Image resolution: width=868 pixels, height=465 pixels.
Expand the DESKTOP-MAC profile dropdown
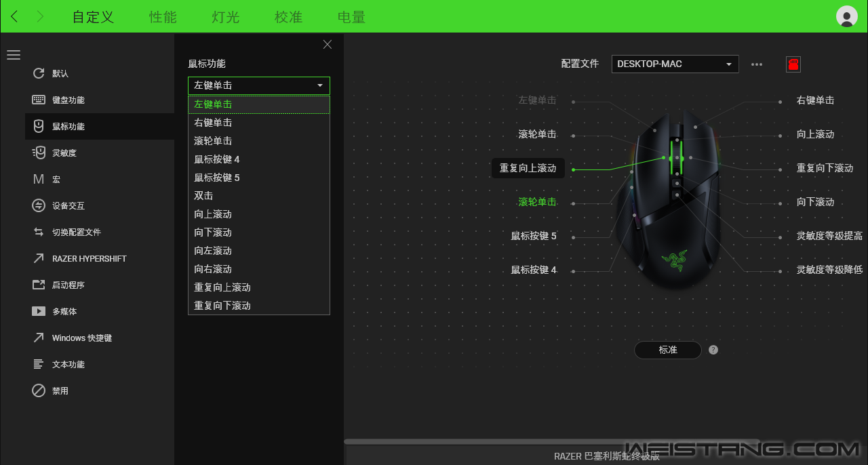(675, 64)
